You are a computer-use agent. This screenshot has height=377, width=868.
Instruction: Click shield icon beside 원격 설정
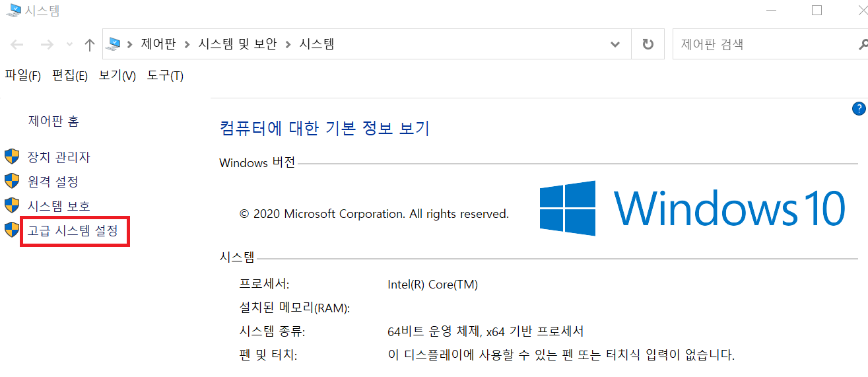[12, 181]
